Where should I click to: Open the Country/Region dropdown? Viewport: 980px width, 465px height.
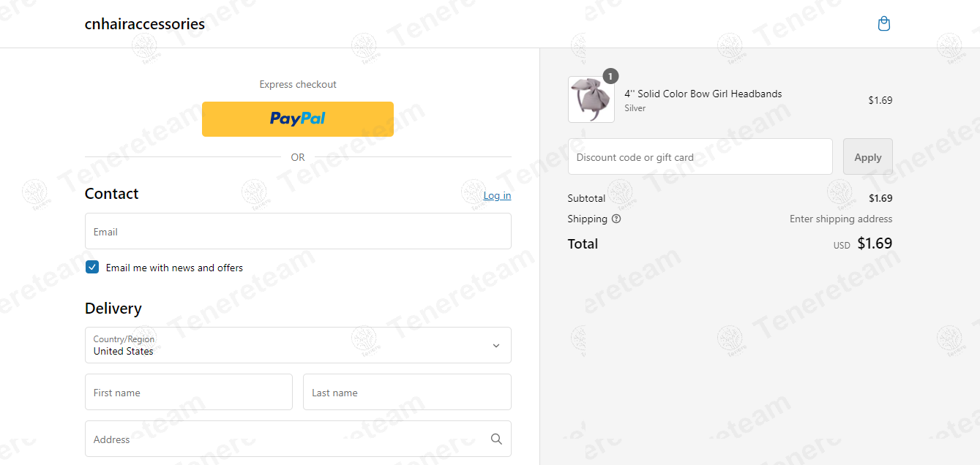[298, 345]
